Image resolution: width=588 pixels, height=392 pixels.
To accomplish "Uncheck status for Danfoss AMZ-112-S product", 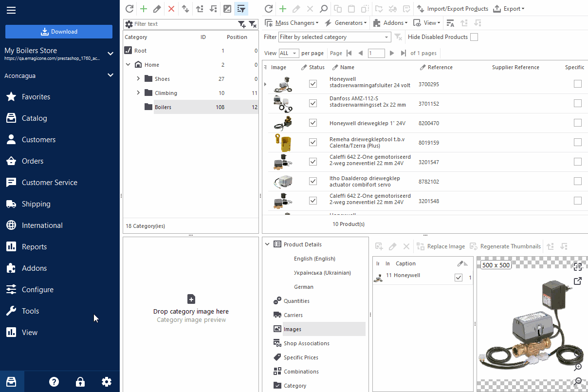I will [313, 103].
